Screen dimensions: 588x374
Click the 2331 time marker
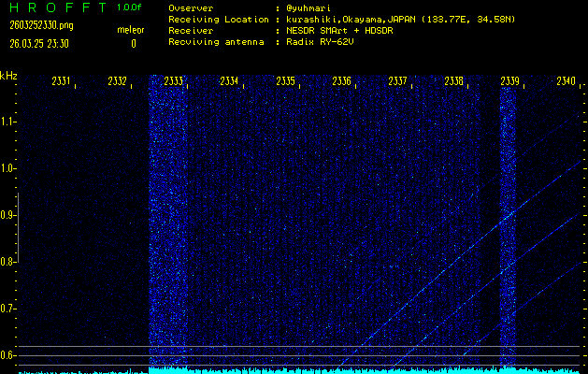tap(62, 81)
